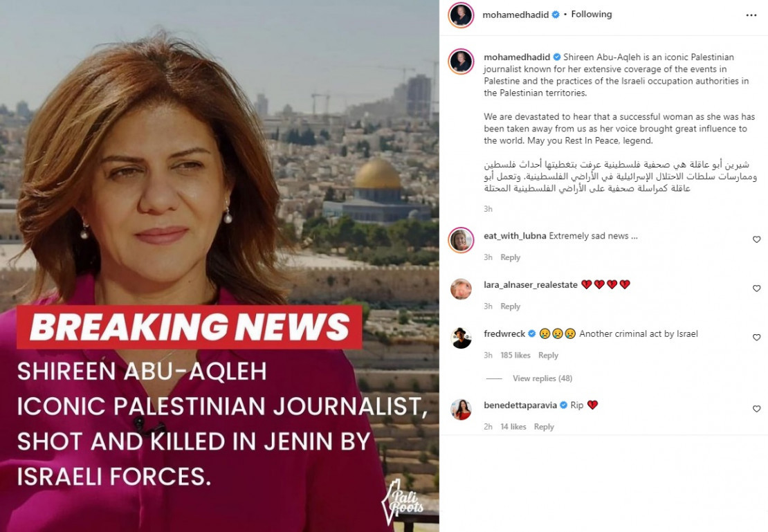Screen dimensions: 768x532
Task: Open mohamedhadid username in the header
Action: (515, 15)
